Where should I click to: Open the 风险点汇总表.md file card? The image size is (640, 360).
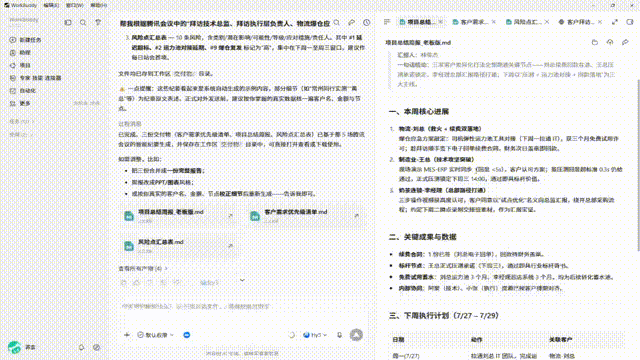179,246
